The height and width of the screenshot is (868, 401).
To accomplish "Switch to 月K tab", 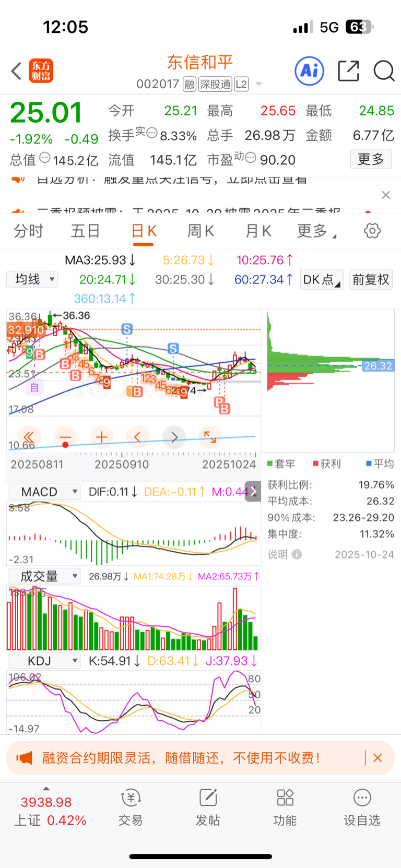I will (x=258, y=231).
